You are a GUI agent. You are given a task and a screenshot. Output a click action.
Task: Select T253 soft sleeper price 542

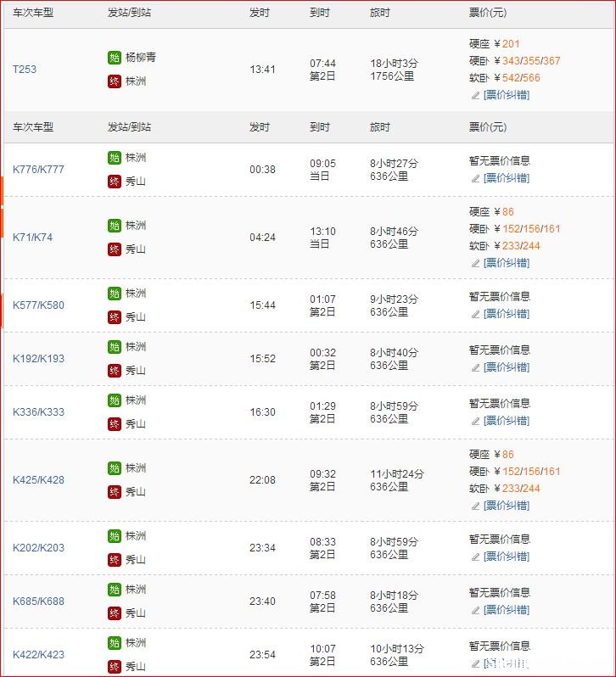click(x=511, y=78)
